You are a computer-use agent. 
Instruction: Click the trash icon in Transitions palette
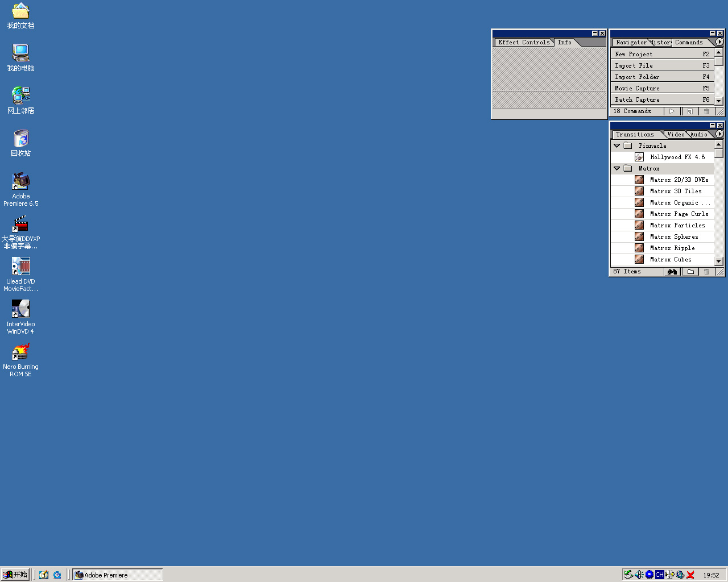click(x=707, y=272)
